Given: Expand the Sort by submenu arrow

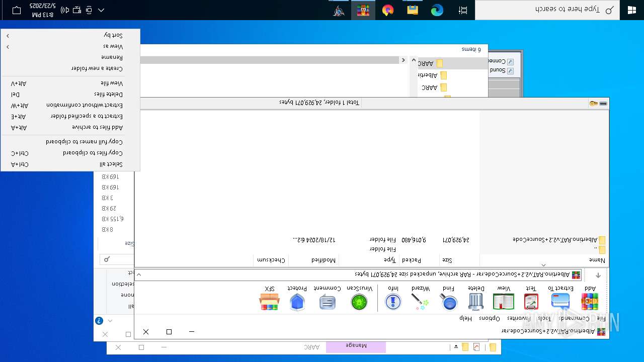Looking at the screenshot, I should pyautogui.click(x=8, y=35).
